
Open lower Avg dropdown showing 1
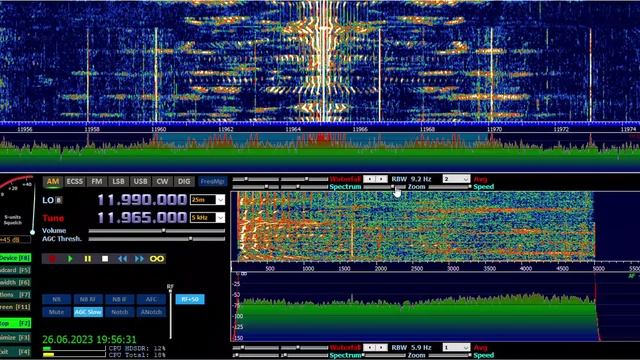(456, 347)
